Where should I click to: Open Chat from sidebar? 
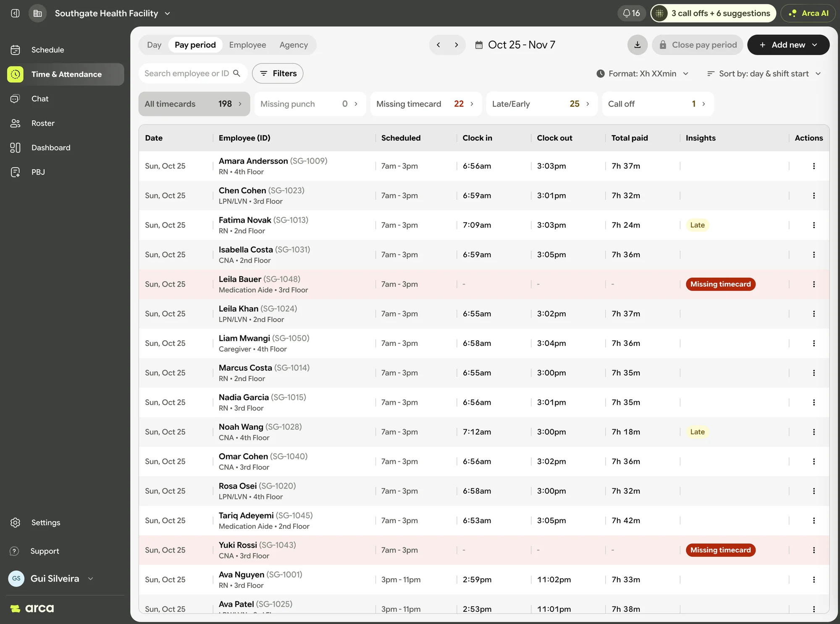(x=65, y=99)
